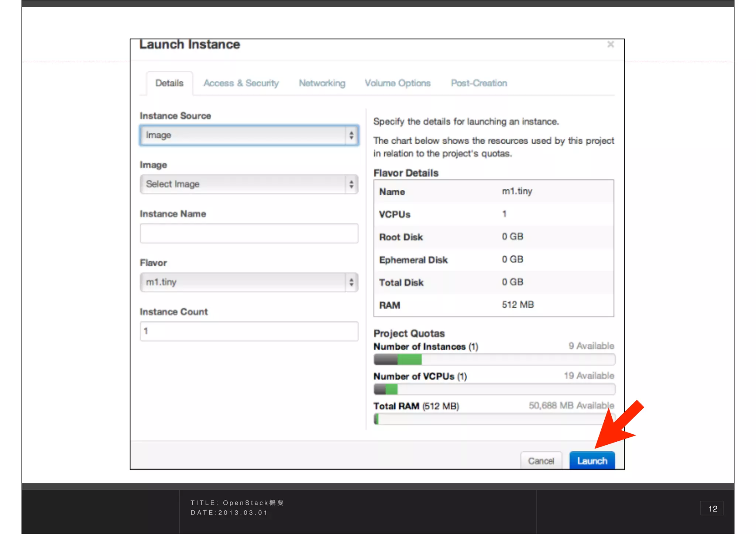Open the Flavor m1.tiny dropdown
The height and width of the screenshot is (534, 756).
[244, 282]
